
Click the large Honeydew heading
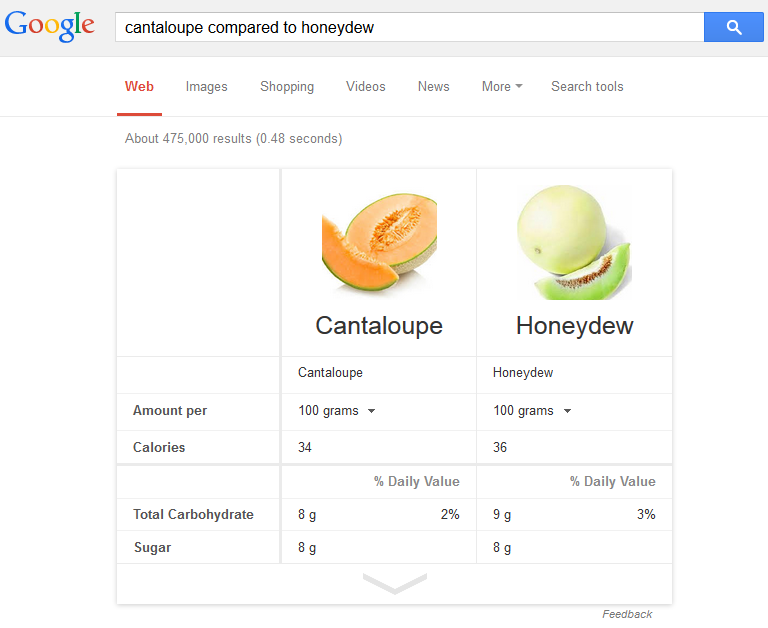[x=574, y=326]
